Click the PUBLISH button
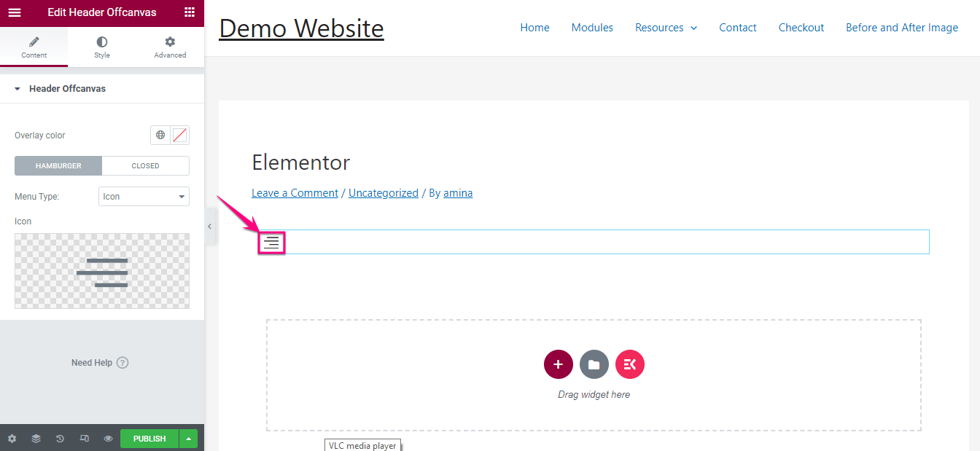Viewport: 980px width, 451px height. point(149,439)
